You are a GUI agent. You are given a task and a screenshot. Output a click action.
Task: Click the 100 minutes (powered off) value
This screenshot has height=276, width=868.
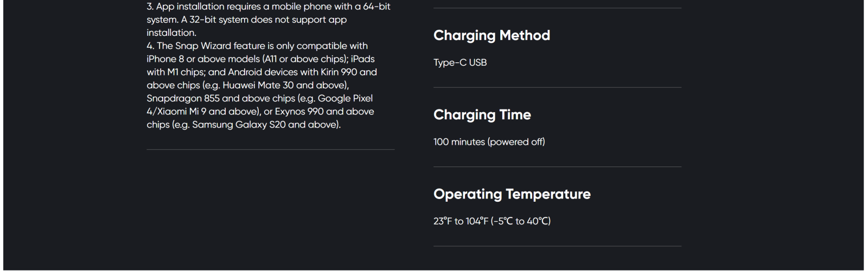coord(489,142)
